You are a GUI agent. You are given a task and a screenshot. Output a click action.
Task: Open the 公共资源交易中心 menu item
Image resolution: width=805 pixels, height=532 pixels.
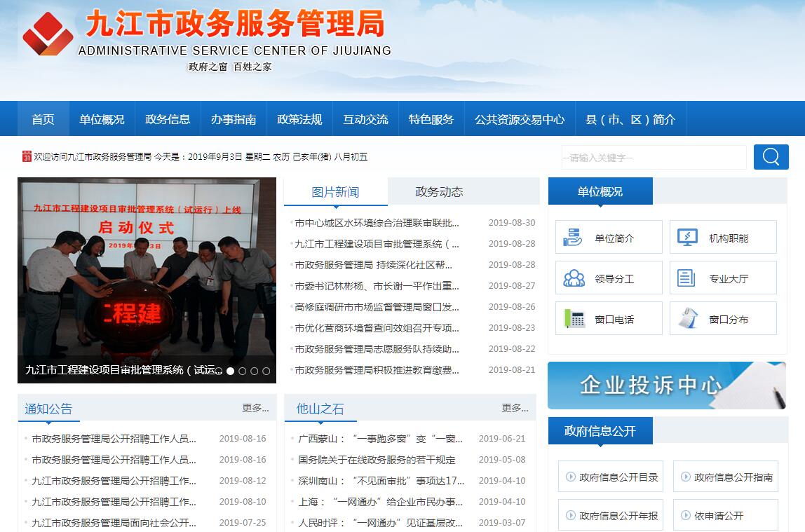pyautogui.click(x=519, y=119)
